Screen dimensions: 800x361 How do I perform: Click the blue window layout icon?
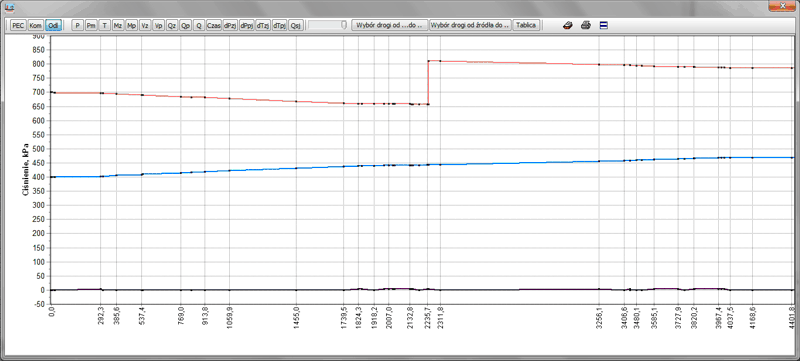pyautogui.click(x=604, y=25)
